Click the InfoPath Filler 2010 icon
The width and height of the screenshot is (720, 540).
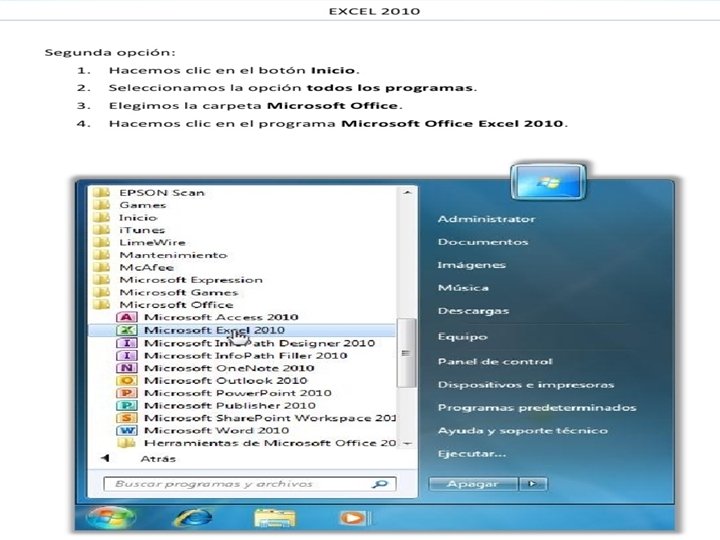(x=126, y=355)
